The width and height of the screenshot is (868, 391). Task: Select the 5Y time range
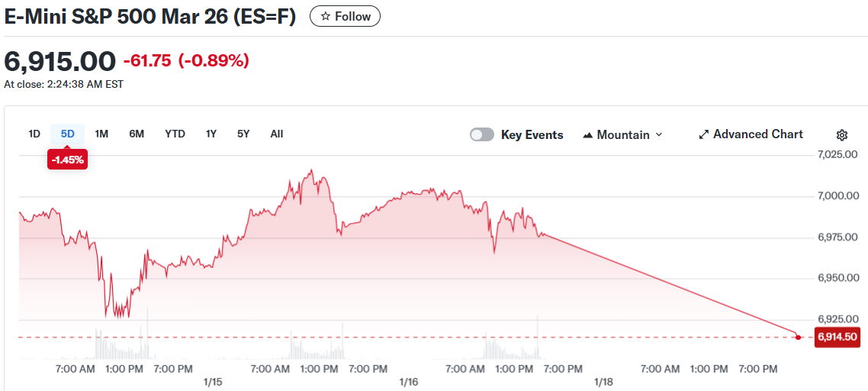pyautogui.click(x=243, y=134)
